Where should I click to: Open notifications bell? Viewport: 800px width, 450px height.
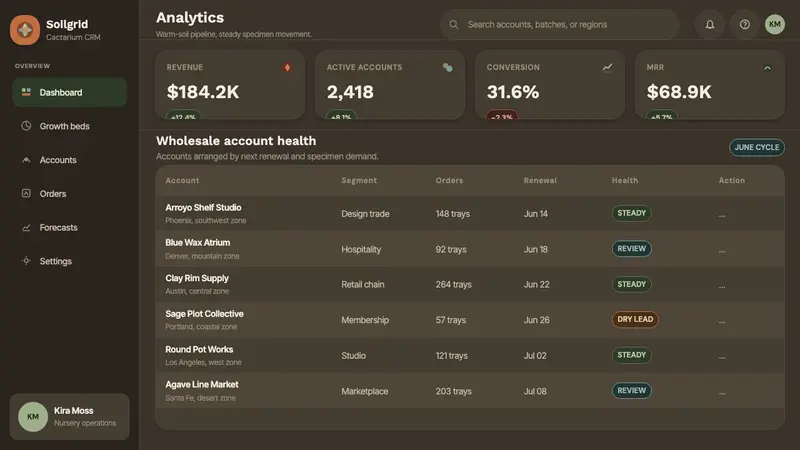pyautogui.click(x=710, y=24)
